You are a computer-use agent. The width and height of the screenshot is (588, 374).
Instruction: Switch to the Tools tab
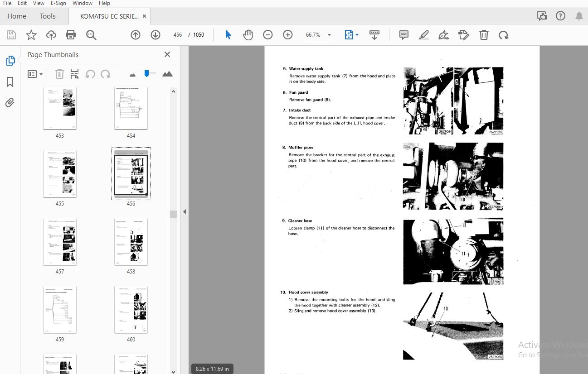click(48, 16)
